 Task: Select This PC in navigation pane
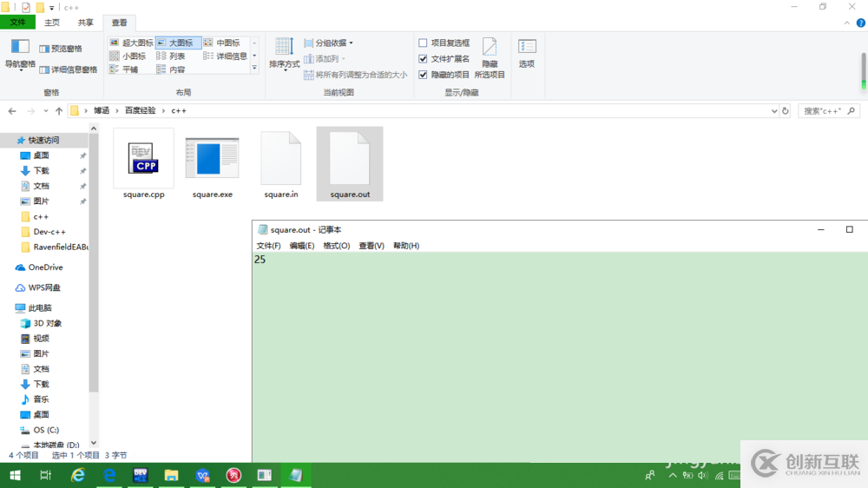pyautogui.click(x=40, y=307)
